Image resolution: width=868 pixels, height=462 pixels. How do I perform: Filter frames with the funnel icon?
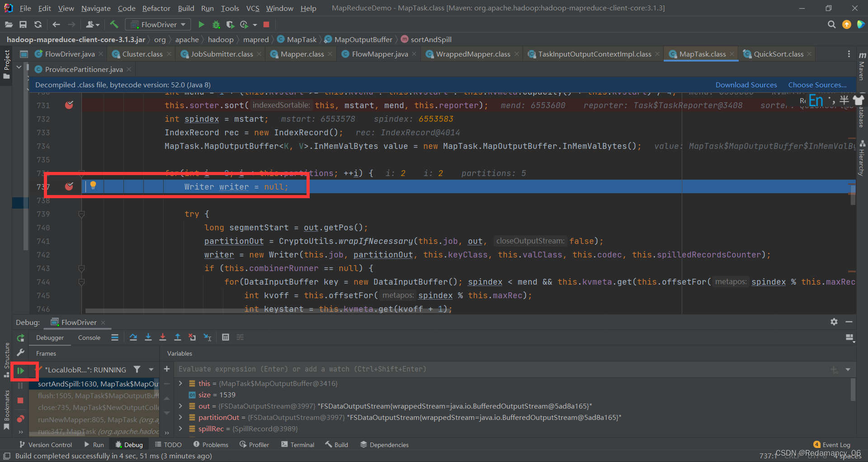coord(137,370)
